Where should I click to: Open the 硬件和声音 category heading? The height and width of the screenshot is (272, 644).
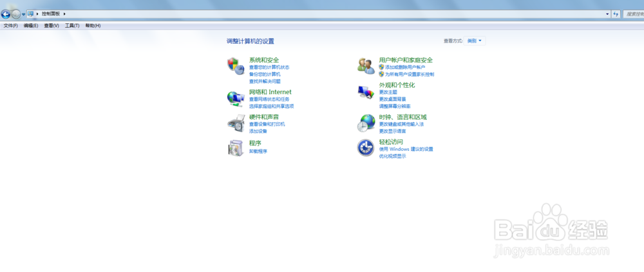coord(264,117)
